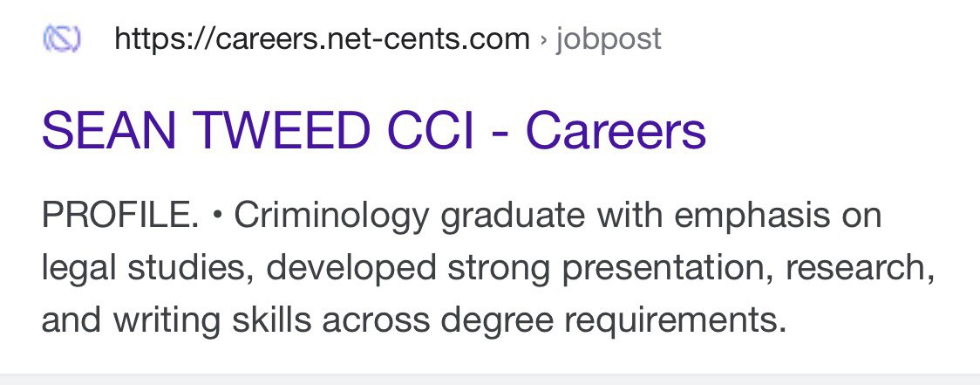
Task: Open the SEAN TWEED CCI - Careers link
Action: [373, 132]
